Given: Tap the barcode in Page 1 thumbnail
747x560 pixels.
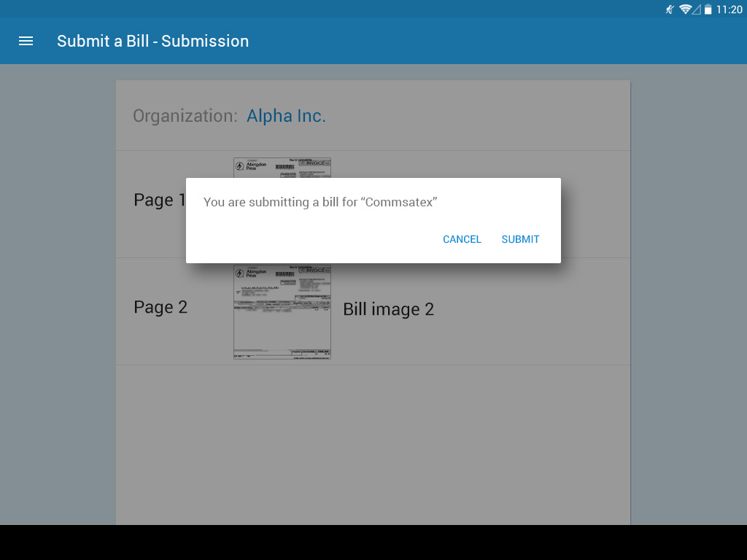Looking at the screenshot, I should click(287, 167).
